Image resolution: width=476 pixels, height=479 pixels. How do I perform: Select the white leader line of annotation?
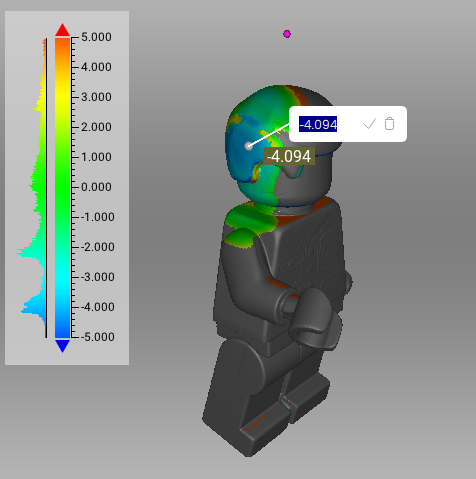click(269, 135)
